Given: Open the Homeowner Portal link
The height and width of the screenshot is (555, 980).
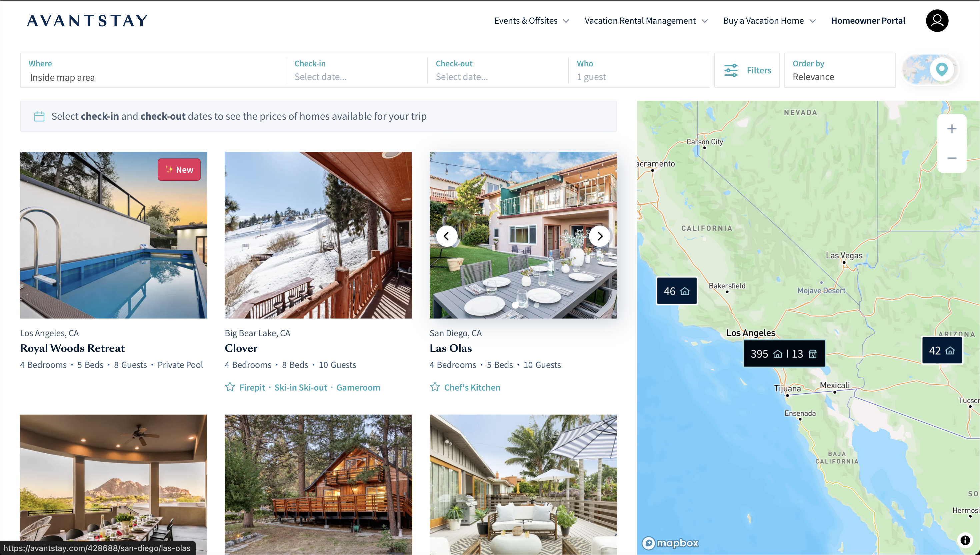Looking at the screenshot, I should (868, 21).
